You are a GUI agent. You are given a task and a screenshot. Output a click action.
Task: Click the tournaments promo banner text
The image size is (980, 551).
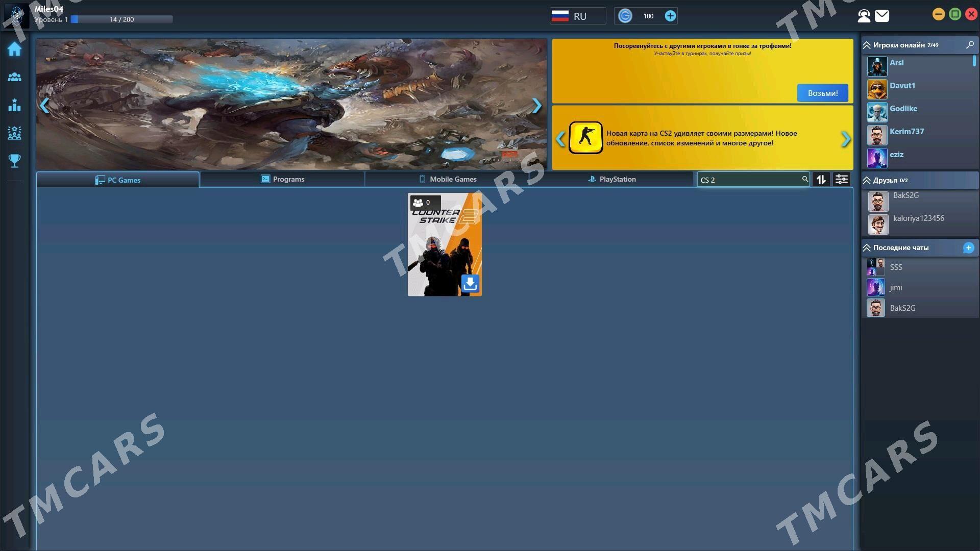tap(702, 48)
